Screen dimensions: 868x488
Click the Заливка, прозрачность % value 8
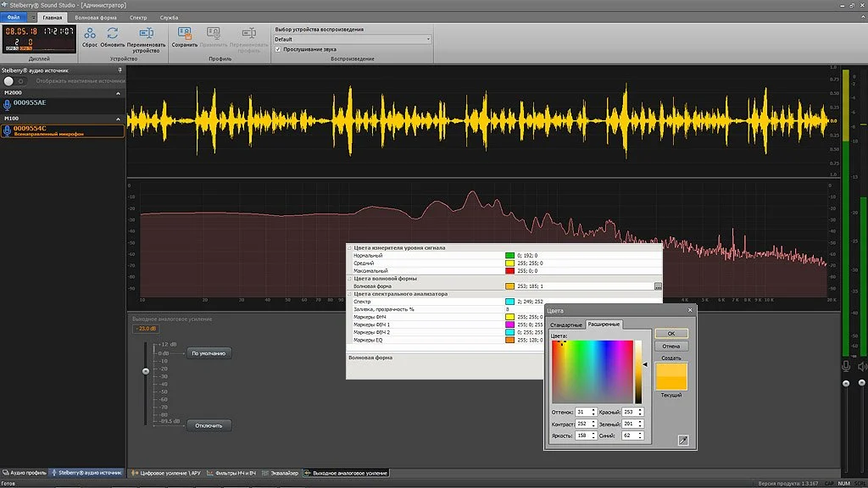[507, 309]
